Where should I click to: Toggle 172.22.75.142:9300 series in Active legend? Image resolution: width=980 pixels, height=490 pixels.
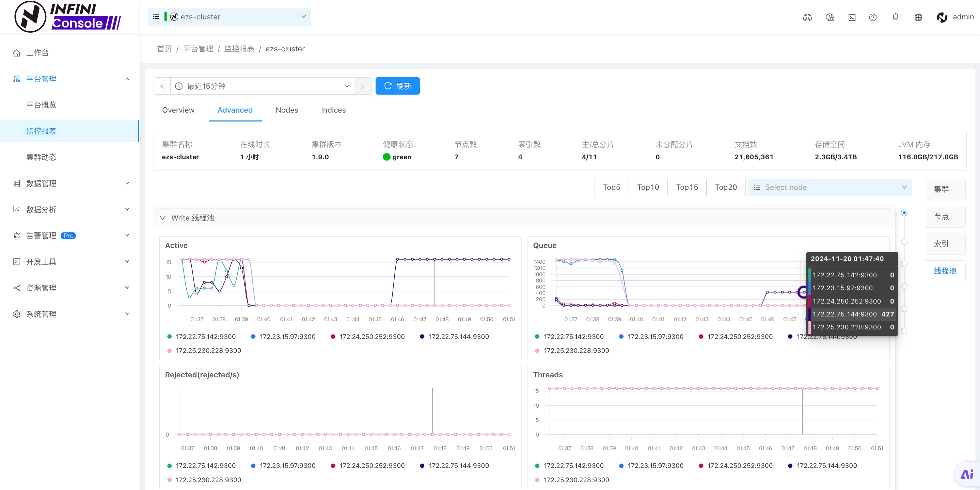point(202,337)
